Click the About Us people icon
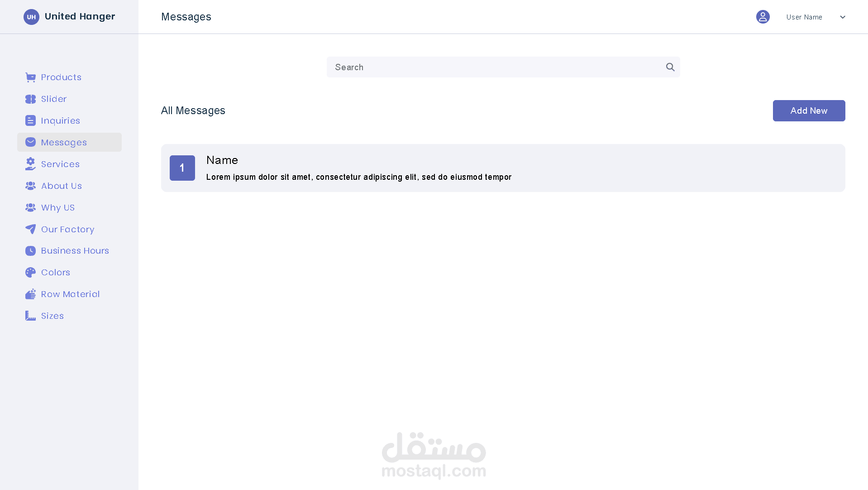 30,186
